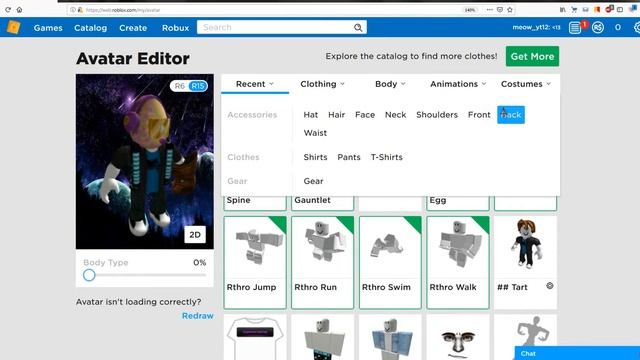This screenshot has width=640, height=360.
Task: Open the Robux balance icon
Action: pyautogui.click(x=598, y=27)
